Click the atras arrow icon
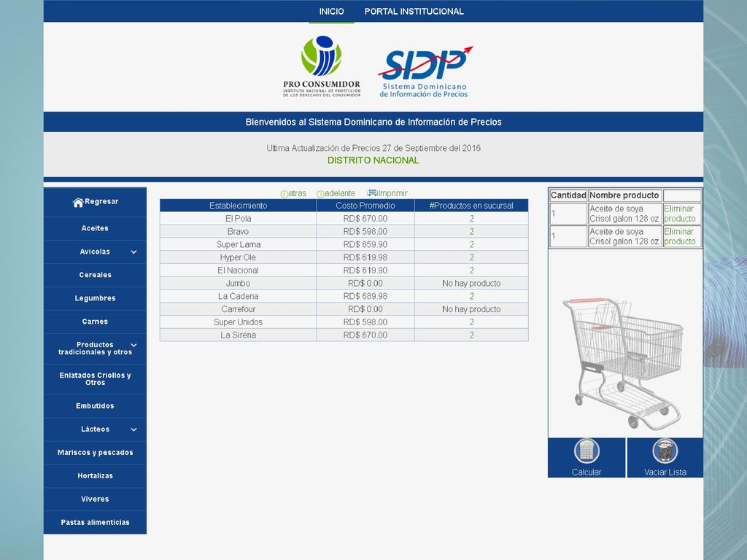The height and width of the screenshot is (560, 747). click(x=285, y=194)
